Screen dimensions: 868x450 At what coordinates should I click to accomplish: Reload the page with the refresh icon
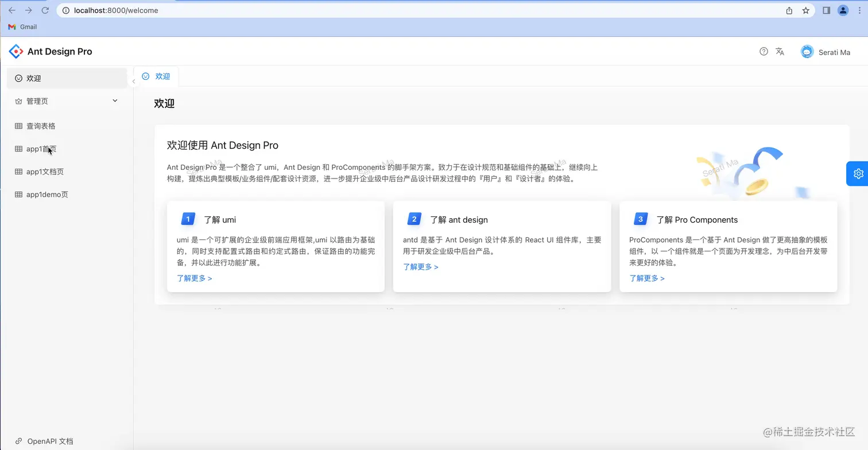[45, 10]
